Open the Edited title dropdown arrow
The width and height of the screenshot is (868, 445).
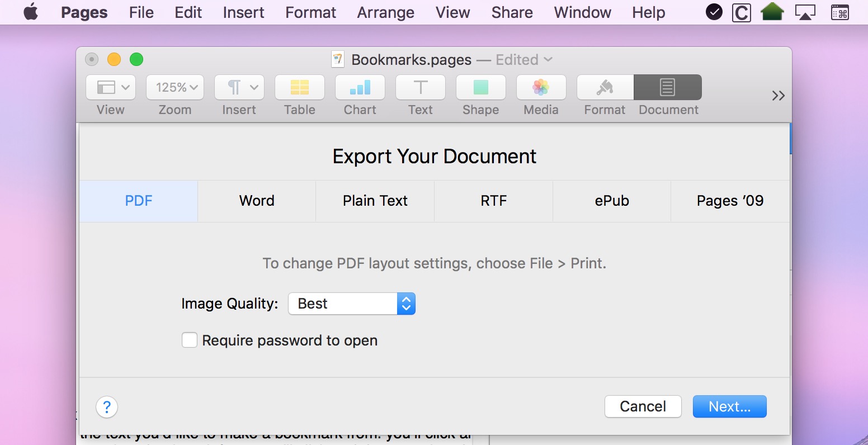tap(548, 59)
